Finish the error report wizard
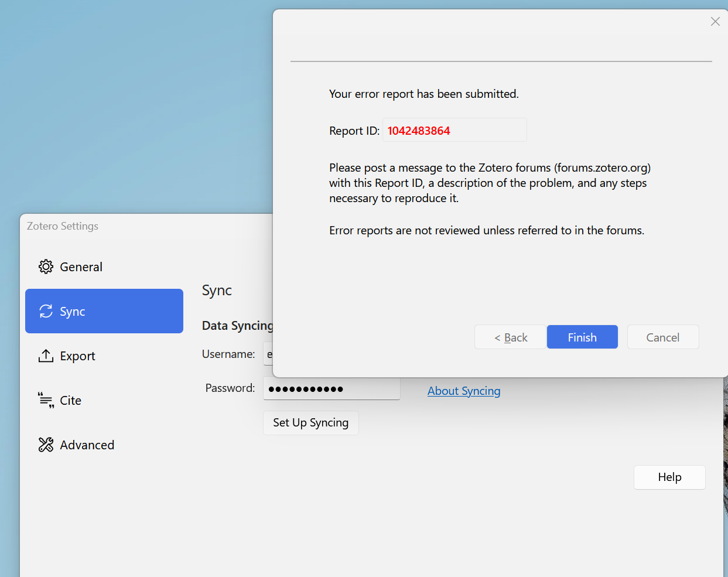728x577 pixels. [582, 337]
